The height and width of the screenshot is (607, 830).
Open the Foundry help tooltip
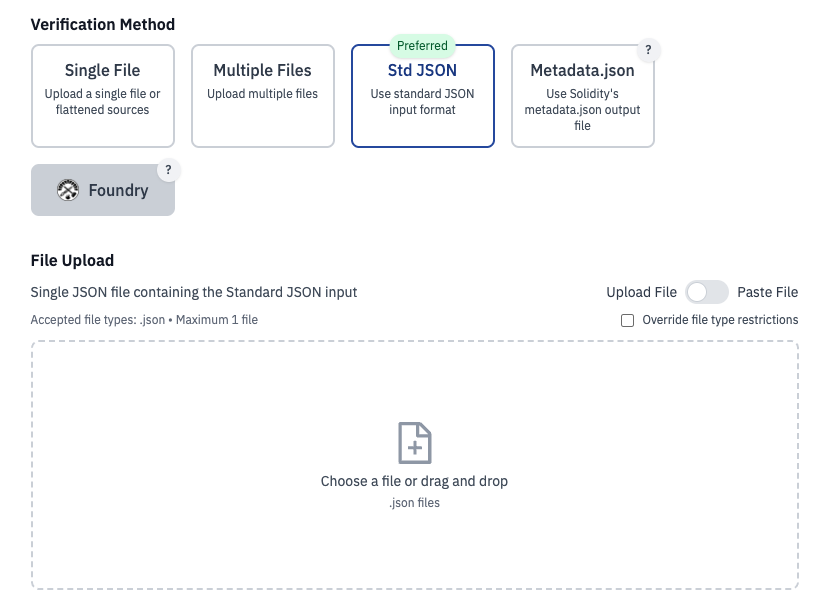[x=168, y=170]
